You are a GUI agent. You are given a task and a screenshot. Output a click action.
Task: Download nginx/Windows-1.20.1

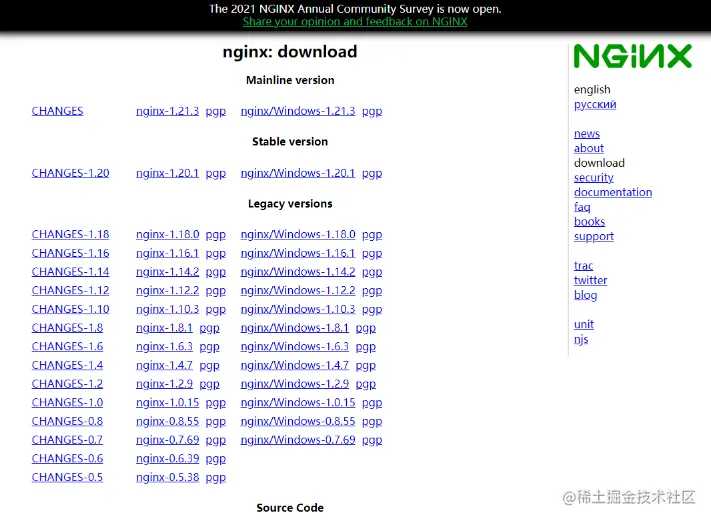click(298, 173)
